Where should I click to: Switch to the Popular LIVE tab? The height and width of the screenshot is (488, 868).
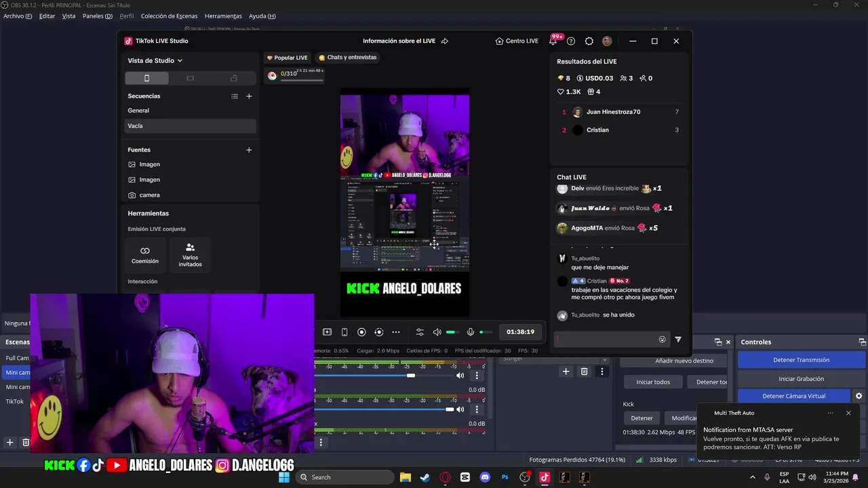287,58
